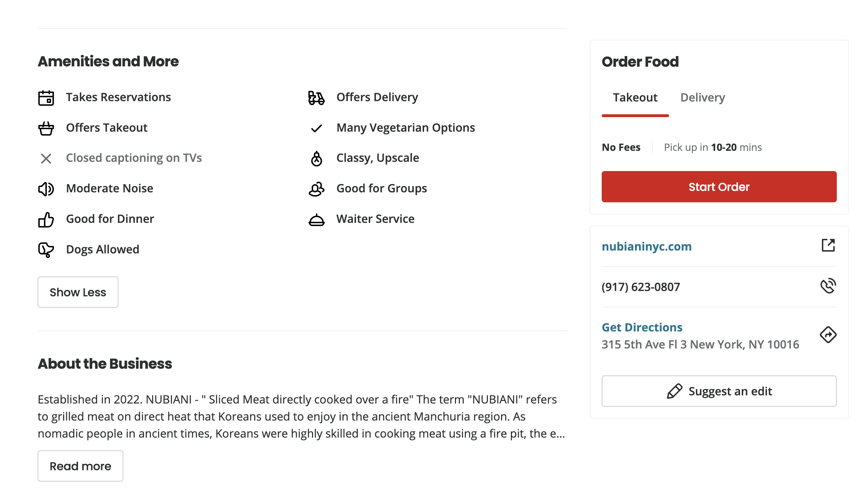Click the Offers Takeout basket icon

[x=46, y=128]
